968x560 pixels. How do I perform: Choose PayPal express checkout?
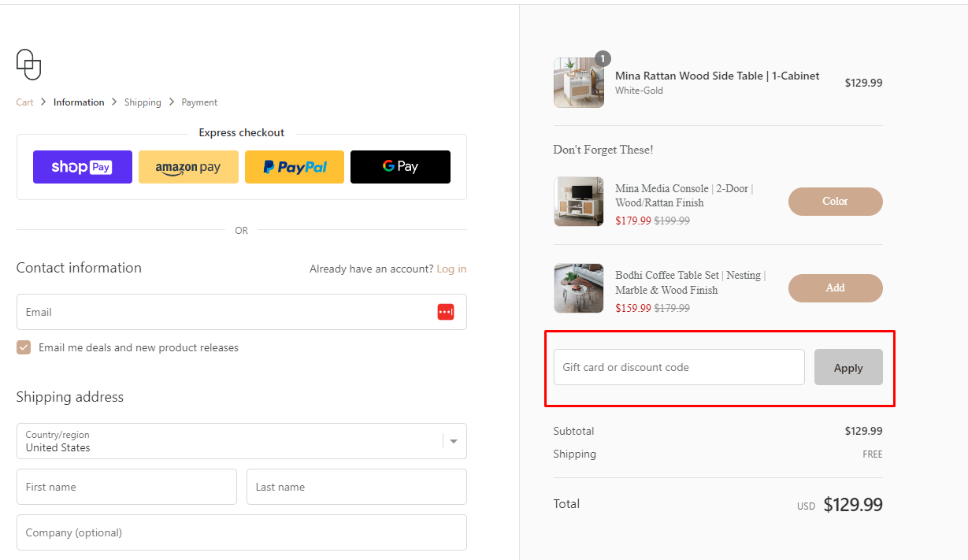point(295,167)
